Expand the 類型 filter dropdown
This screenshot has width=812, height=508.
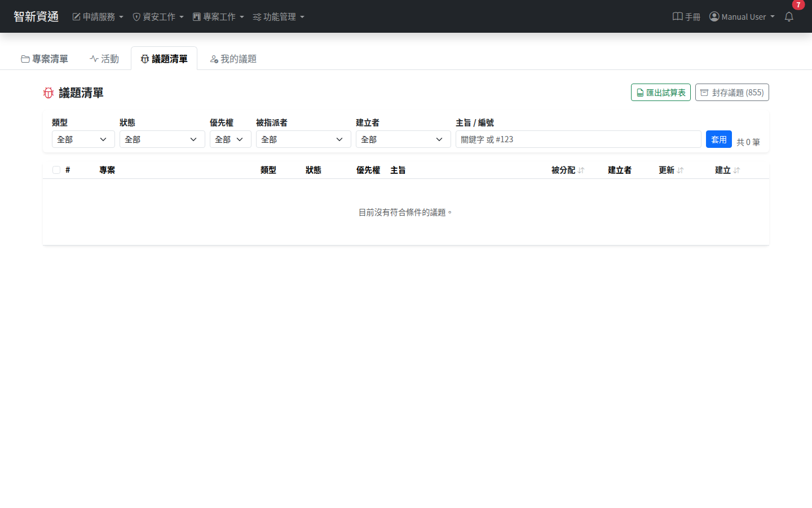(83, 139)
